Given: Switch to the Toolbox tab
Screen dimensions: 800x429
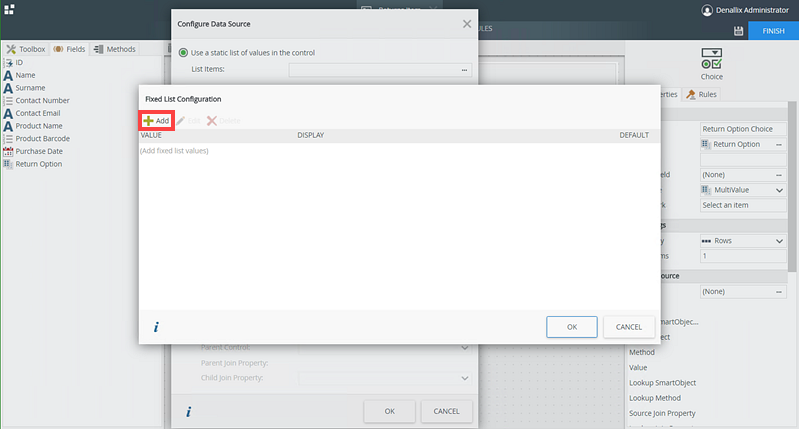Looking at the screenshot, I should point(26,49).
